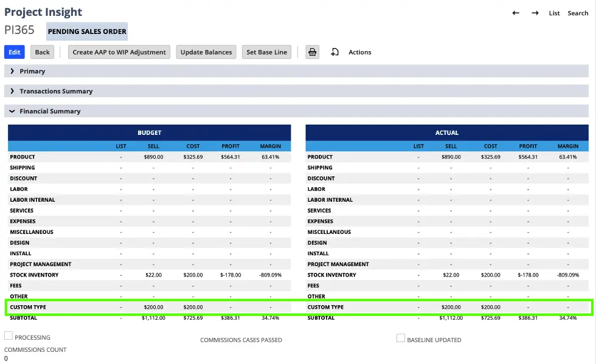Expand the Primary section
Screen dimensions: 596x364
[297, 71]
